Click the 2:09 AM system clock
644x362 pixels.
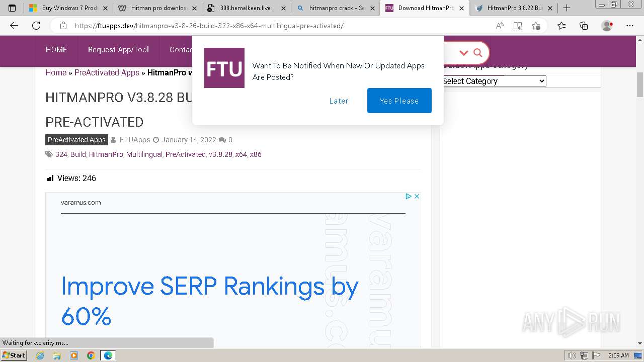[618, 355]
